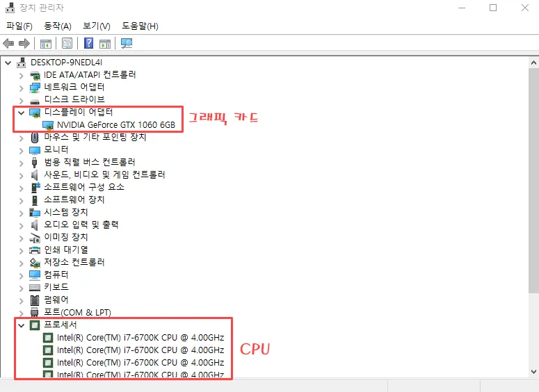The width and height of the screenshot is (539, 392).
Task: Open the 도움말(H) menu
Action: pyautogui.click(x=140, y=26)
